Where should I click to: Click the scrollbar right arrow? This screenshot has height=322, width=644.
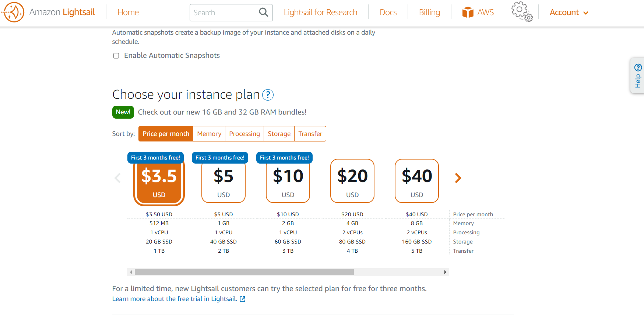click(445, 272)
